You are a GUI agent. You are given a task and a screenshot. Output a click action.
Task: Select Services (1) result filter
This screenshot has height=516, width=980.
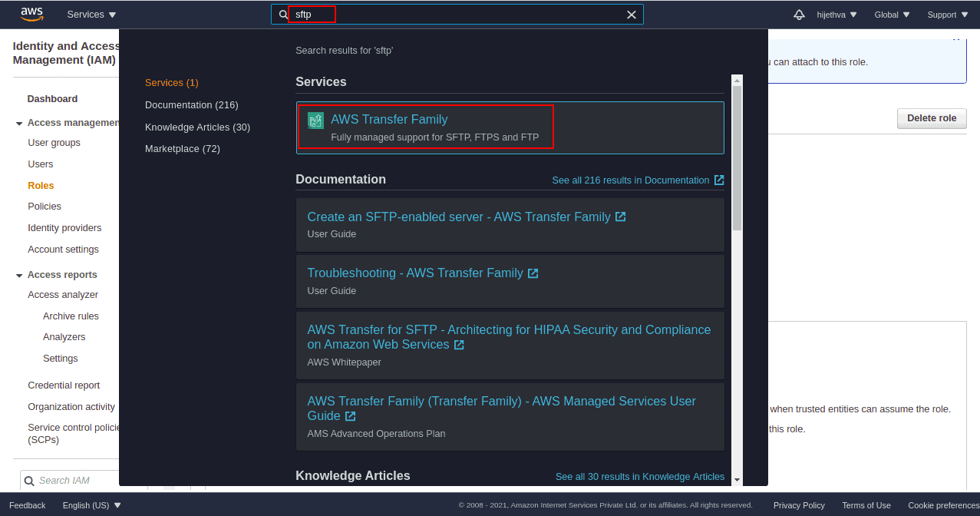click(172, 82)
